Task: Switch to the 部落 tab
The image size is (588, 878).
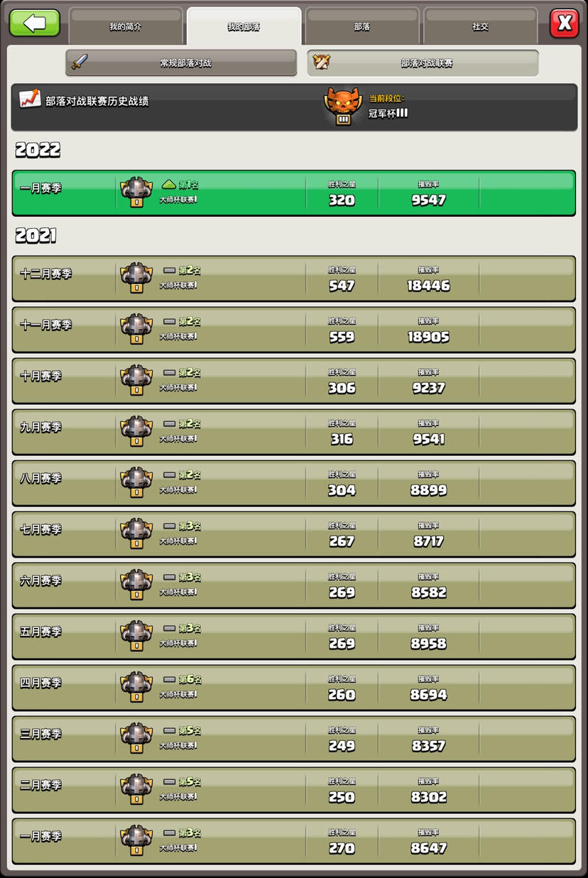Action: 362,26
